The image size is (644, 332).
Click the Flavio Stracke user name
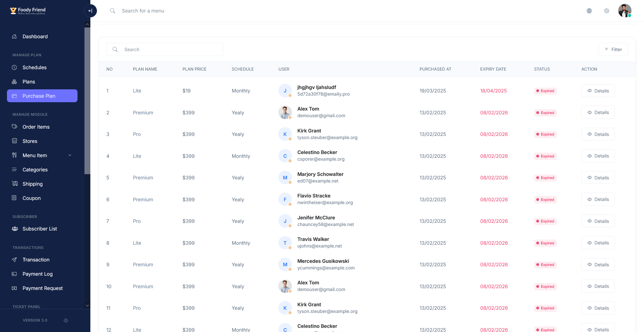(x=314, y=196)
